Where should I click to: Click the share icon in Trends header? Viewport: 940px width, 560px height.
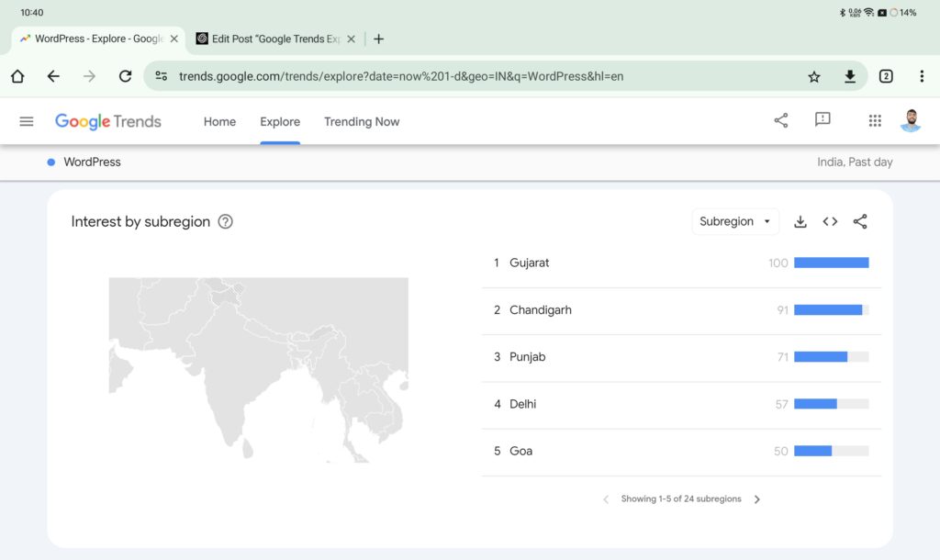781,120
